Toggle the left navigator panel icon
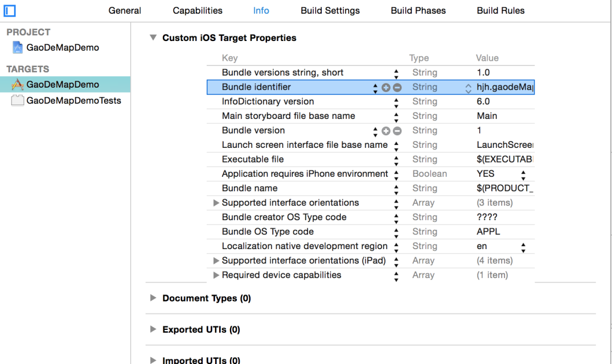The height and width of the screenshot is (364, 612). [10, 10]
